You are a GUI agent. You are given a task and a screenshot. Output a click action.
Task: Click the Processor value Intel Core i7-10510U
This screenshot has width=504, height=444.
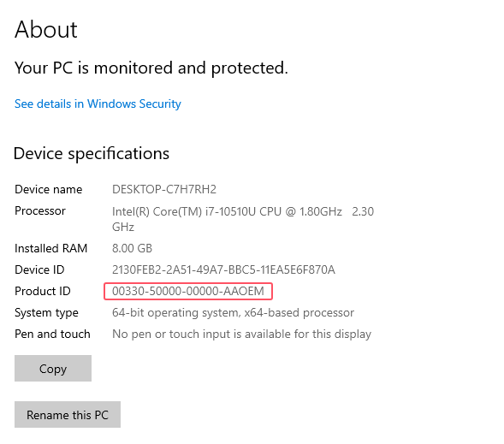(x=243, y=219)
